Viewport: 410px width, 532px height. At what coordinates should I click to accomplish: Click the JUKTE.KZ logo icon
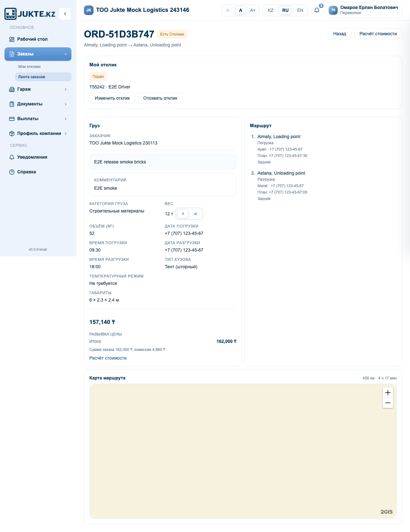pos(10,14)
